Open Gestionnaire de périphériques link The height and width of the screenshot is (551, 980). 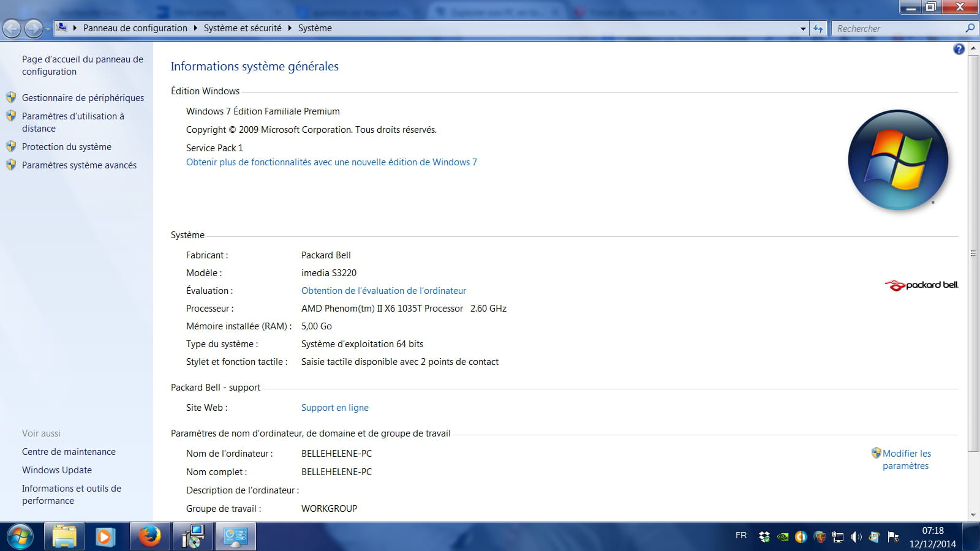click(83, 98)
